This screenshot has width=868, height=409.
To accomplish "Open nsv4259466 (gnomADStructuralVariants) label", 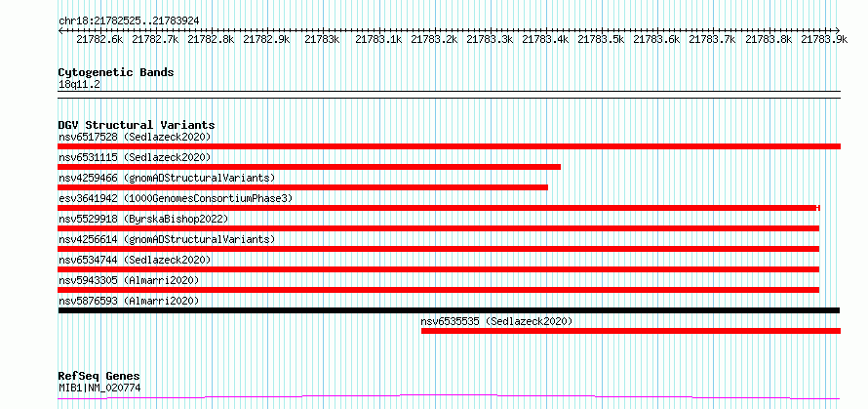I will [167, 178].
